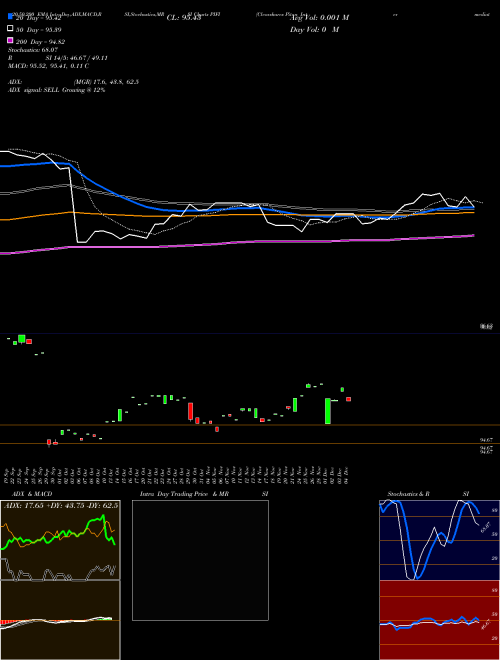Click the empty intraday trading price panel
Viewport: 500px width, 660px height.
point(200,560)
